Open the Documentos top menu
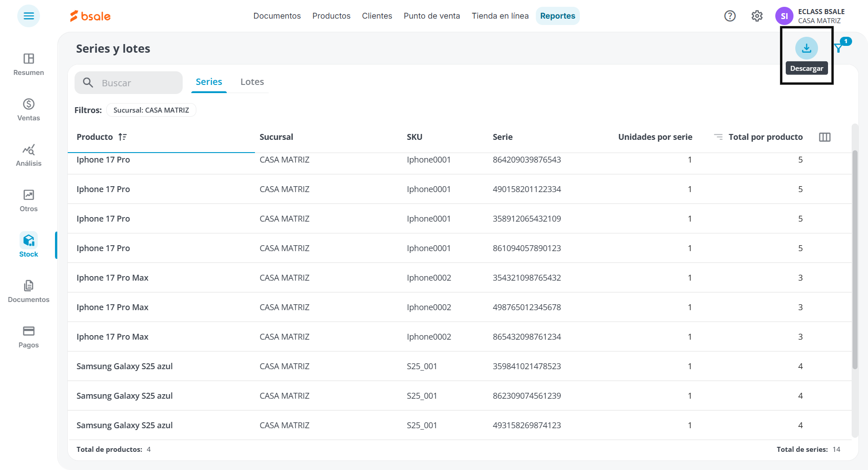The height and width of the screenshot is (470, 868). pyautogui.click(x=277, y=16)
